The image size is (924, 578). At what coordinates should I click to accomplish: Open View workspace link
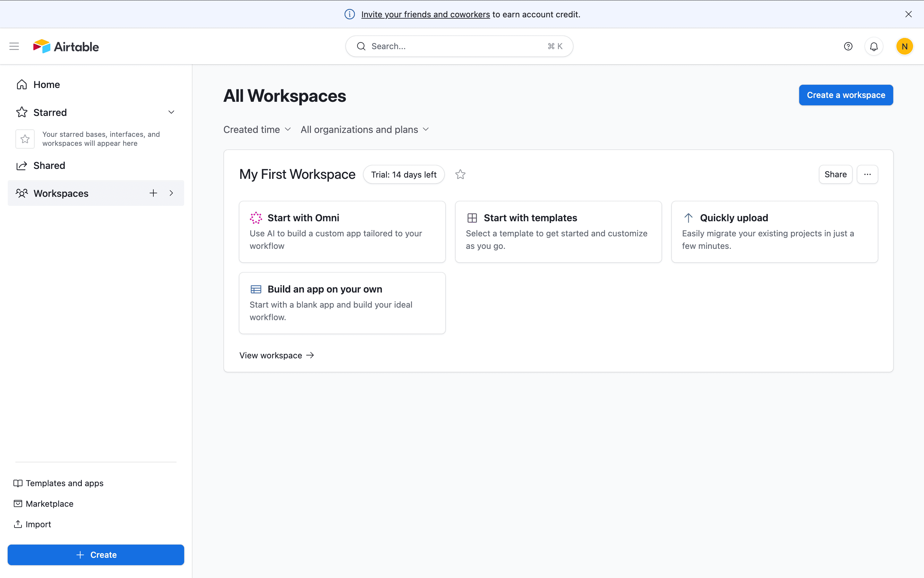[x=277, y=355]
